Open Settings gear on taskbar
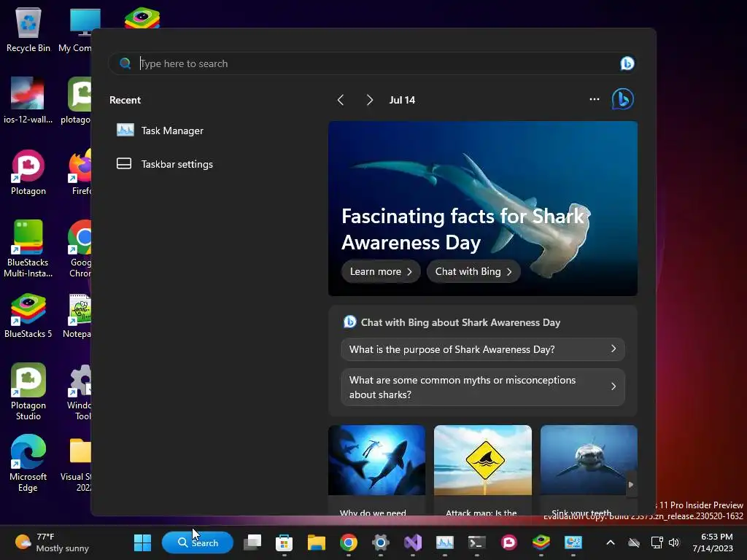The width and height of the screenshot is (747, 560). pyautogui.click(x=381, y=542)
